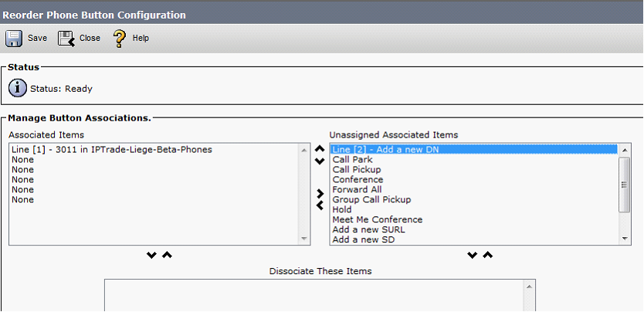Move item down using arrow between lists
This screenshot has width=644, height=312.
(x=320, y=161)
